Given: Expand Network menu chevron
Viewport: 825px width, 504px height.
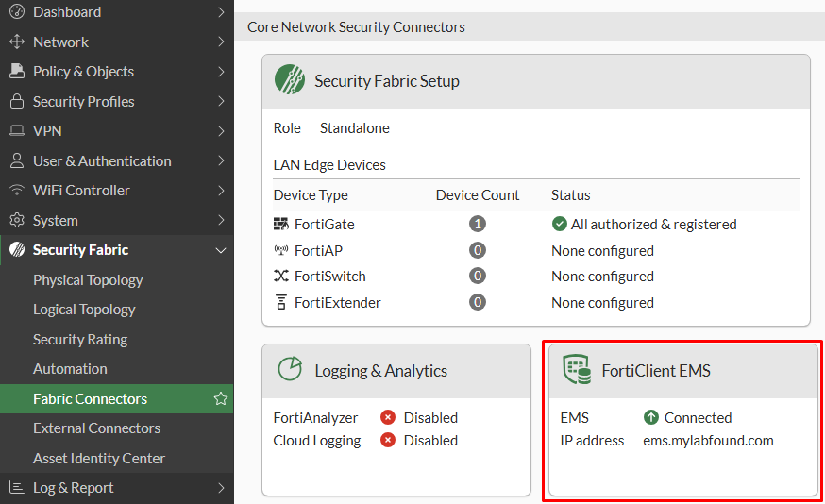Looking at the screenshot, I should click(221, 42).
